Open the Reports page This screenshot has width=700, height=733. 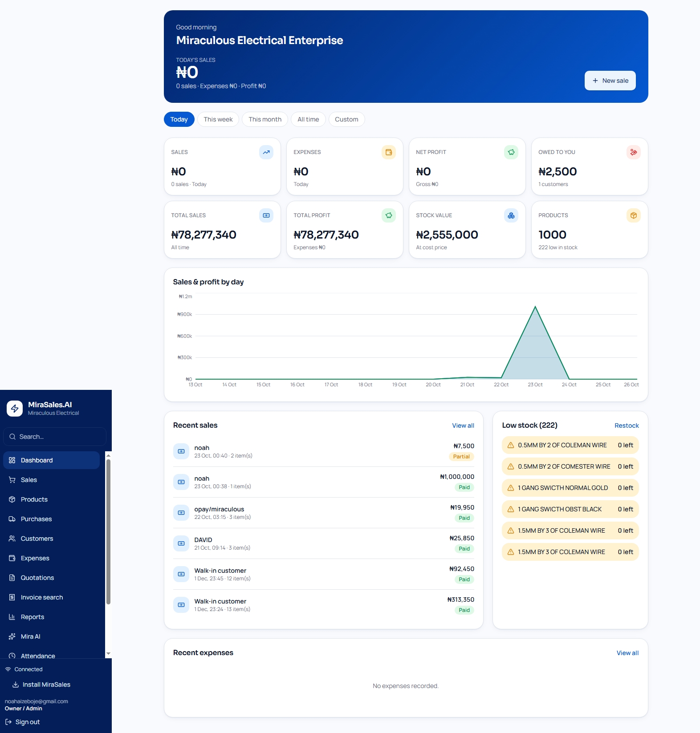[x=51, y=617]
